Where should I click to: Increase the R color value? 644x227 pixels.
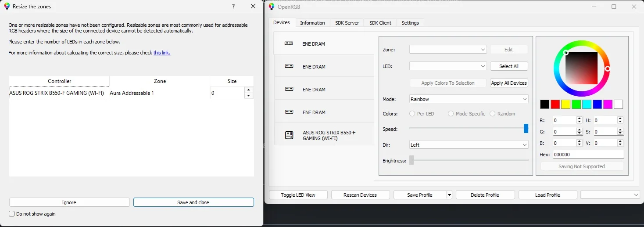(x=580, y=119)
